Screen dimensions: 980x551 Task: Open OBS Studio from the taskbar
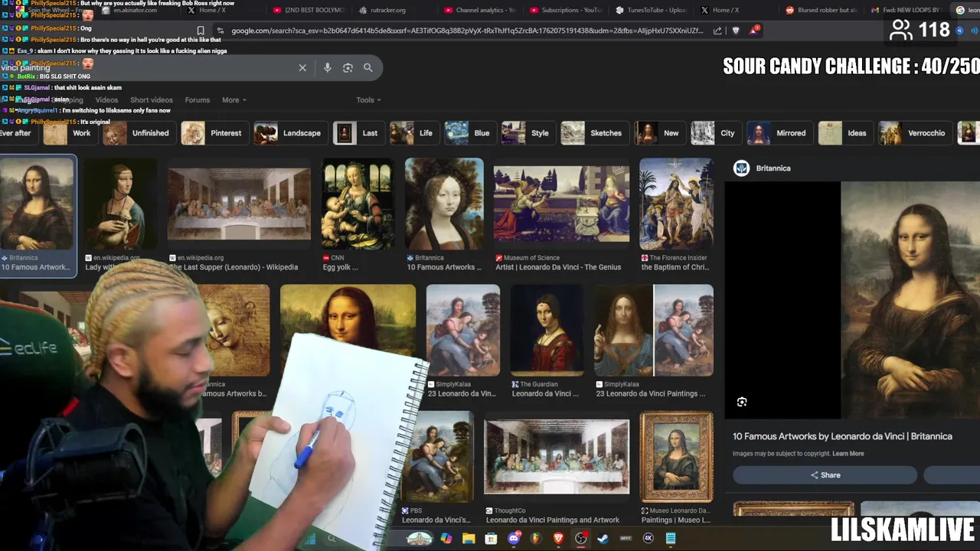click(581, 539)
